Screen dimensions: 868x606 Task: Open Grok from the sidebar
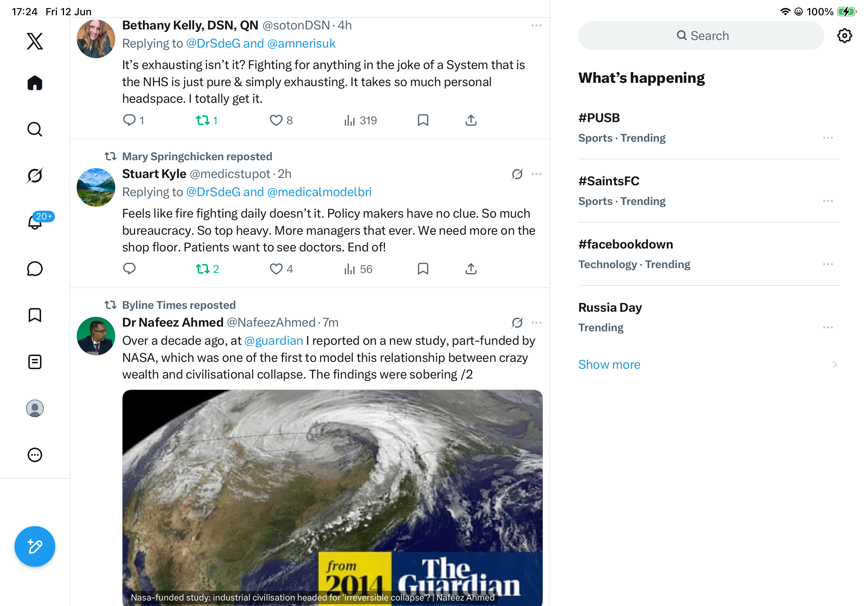(x=35, y=175)
